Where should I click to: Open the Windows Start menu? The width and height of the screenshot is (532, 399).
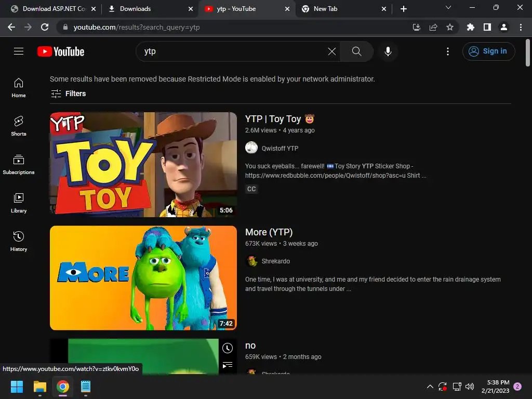tap(17, 387)
